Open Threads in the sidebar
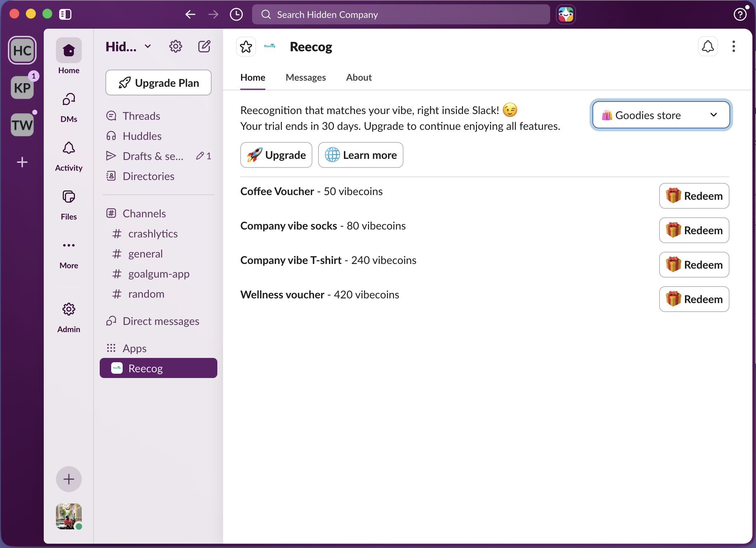756x548 pixels. [159, 116]
